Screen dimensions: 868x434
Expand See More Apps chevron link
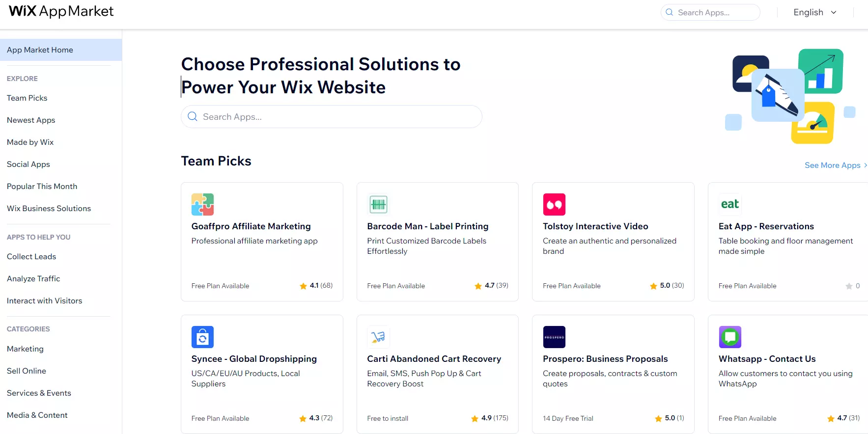point(835,165)
